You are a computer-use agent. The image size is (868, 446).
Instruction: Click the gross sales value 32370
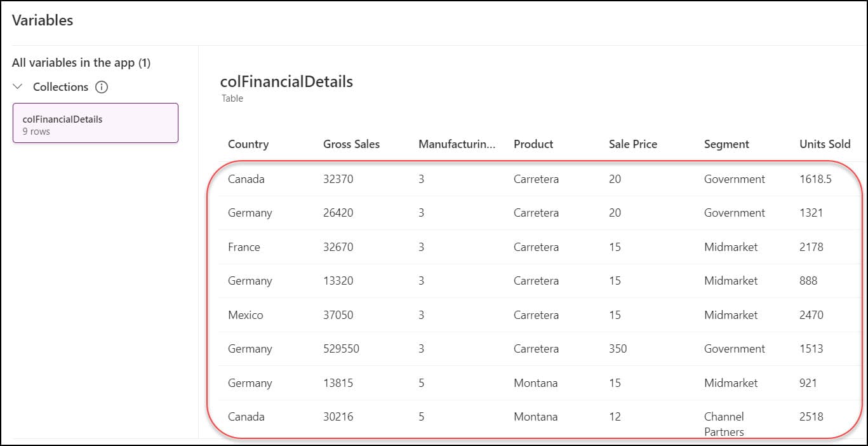338,179
